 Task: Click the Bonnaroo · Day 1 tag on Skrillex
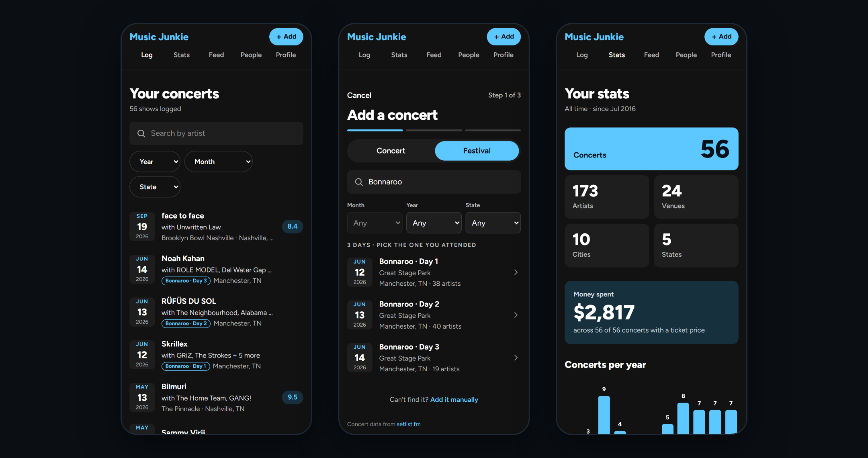[185, 366]
